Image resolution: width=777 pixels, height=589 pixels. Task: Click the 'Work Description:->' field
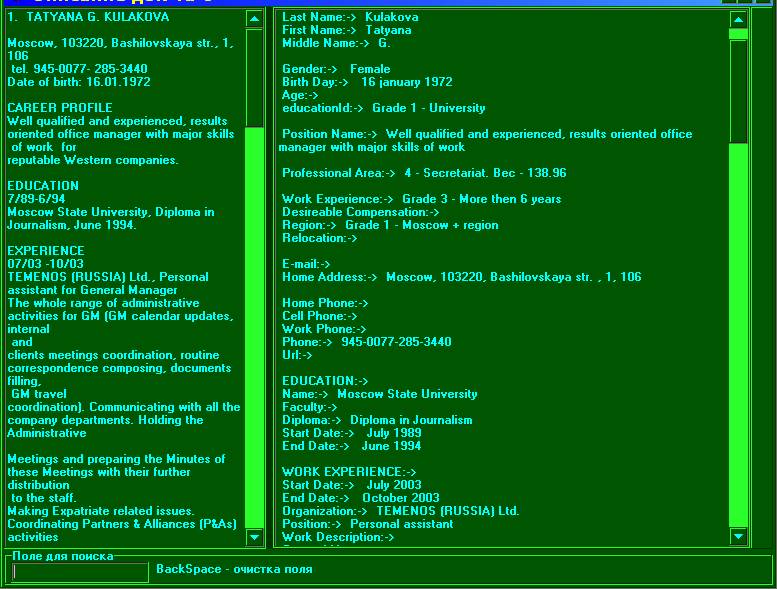pyautogui.click(x=338, y=536)
